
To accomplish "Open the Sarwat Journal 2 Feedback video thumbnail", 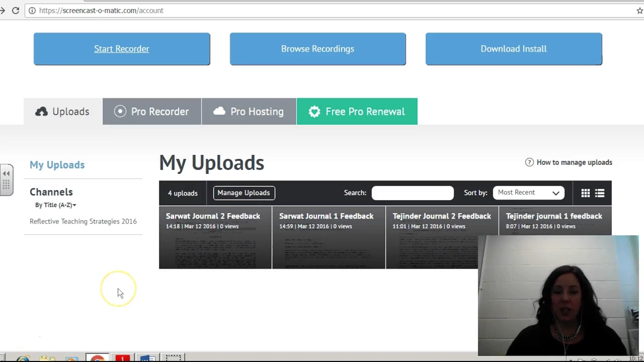I will 215,237.
